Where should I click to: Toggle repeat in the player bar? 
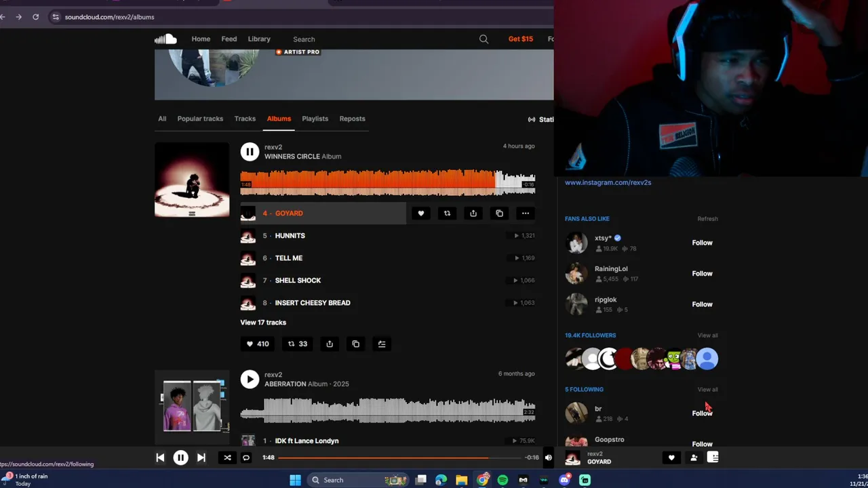click(246, 457)
